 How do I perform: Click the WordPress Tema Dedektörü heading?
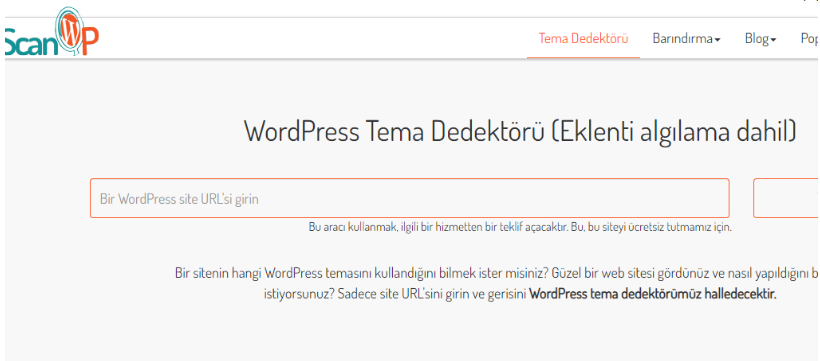520,131
